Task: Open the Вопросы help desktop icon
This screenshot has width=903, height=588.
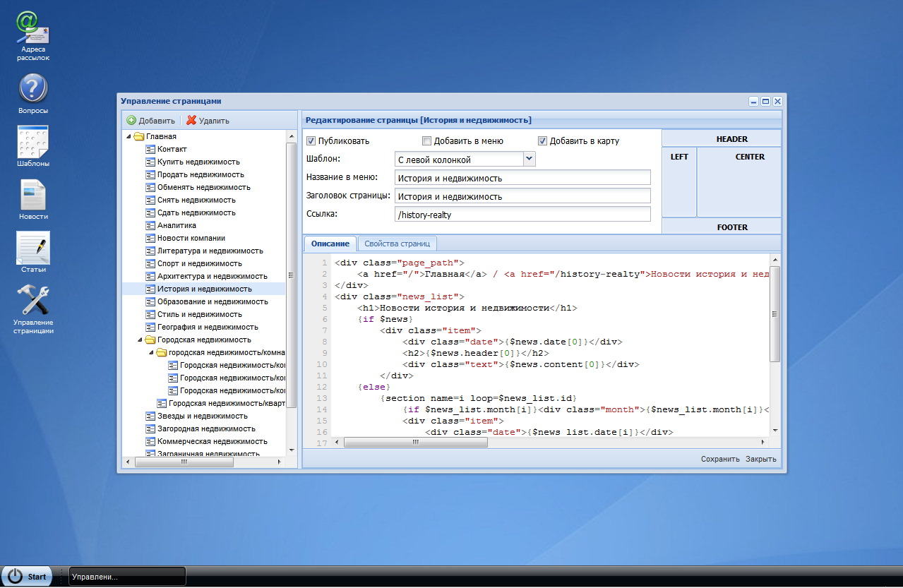Action: (x=32, y=89)
